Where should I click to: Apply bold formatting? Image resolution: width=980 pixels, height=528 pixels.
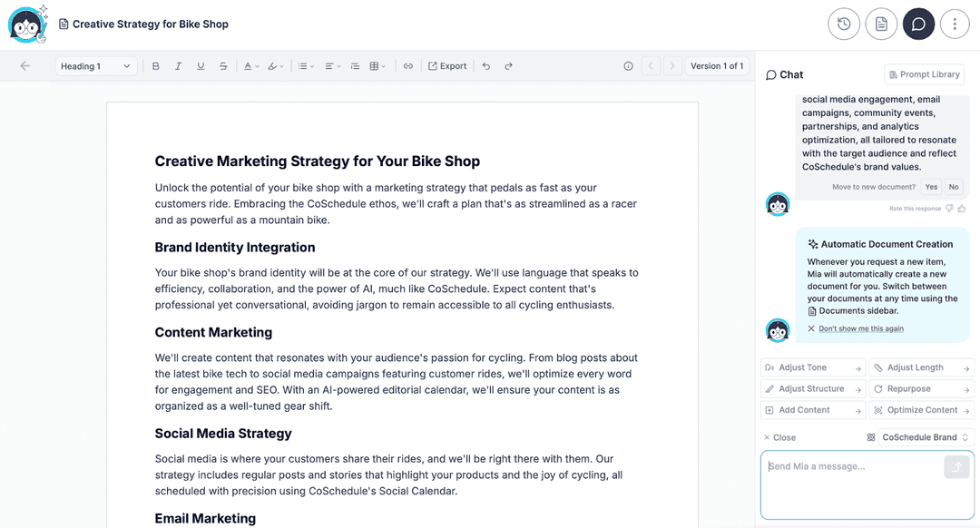tap(156, 65)
